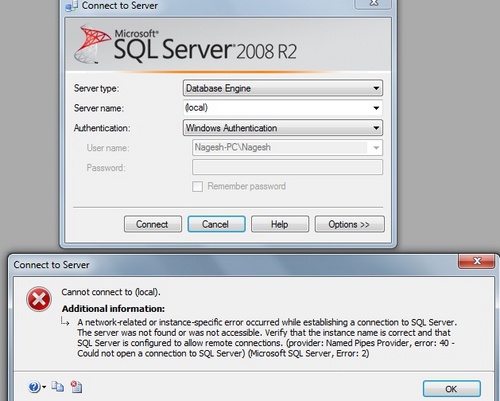Viewport: 500px width, 401px height.
Task: Open the help icon's dropdown arrow
Action: [44, 387]
